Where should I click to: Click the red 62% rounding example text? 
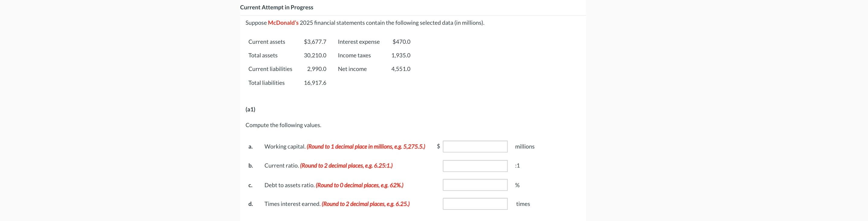point(360,185)
